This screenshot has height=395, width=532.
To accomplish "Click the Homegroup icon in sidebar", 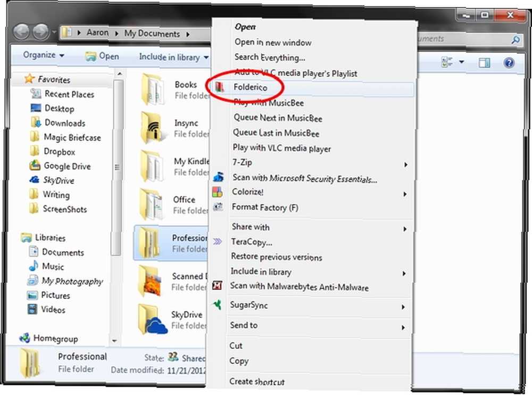I will pyautogui.click(x=25, y=338).
